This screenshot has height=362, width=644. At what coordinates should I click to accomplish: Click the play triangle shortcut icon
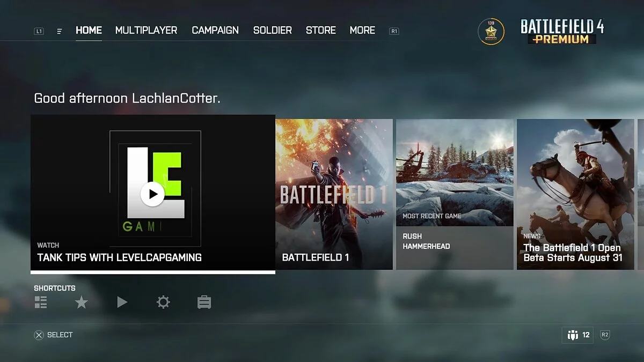pos(122,302)
